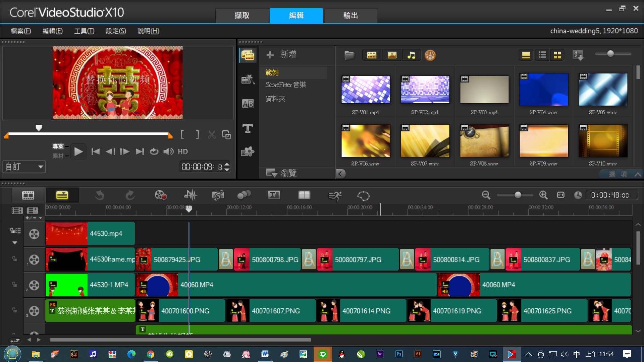The height and width of the screenshot is (362, 644).
Task: Open the 工具(T) menu
Action: [x=84, y=31]
